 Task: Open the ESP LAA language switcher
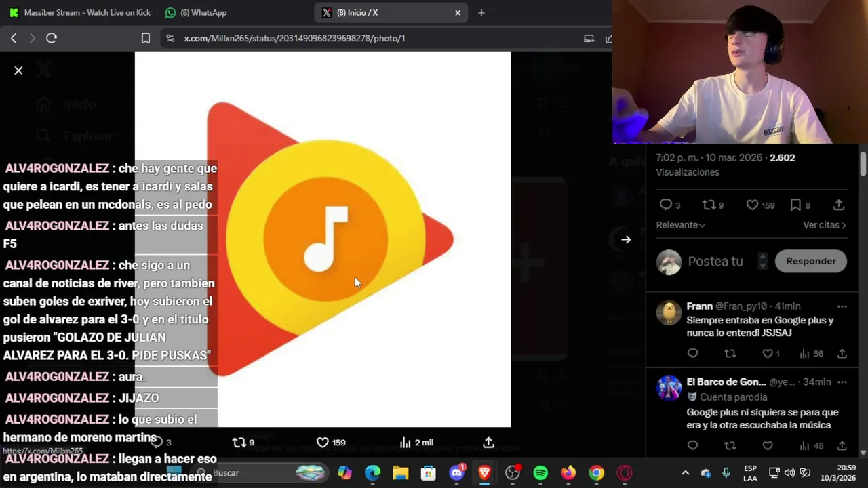pyautogui.click(x=750, y=473)
